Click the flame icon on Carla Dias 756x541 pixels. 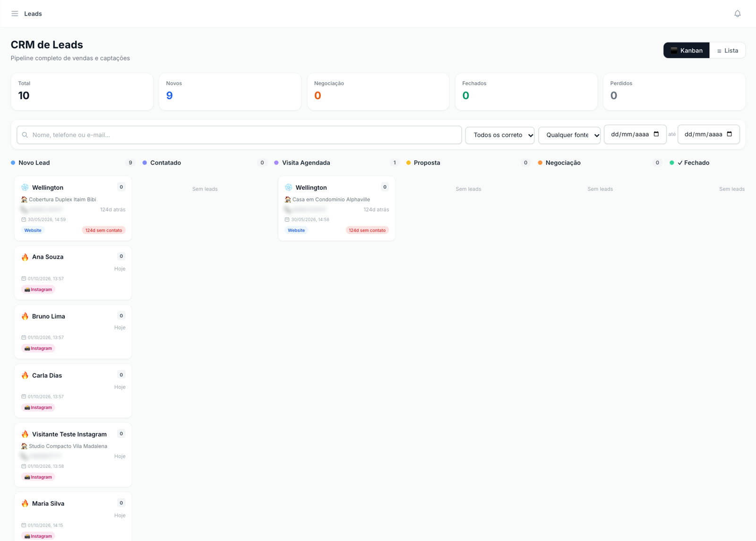pos(25,375)
